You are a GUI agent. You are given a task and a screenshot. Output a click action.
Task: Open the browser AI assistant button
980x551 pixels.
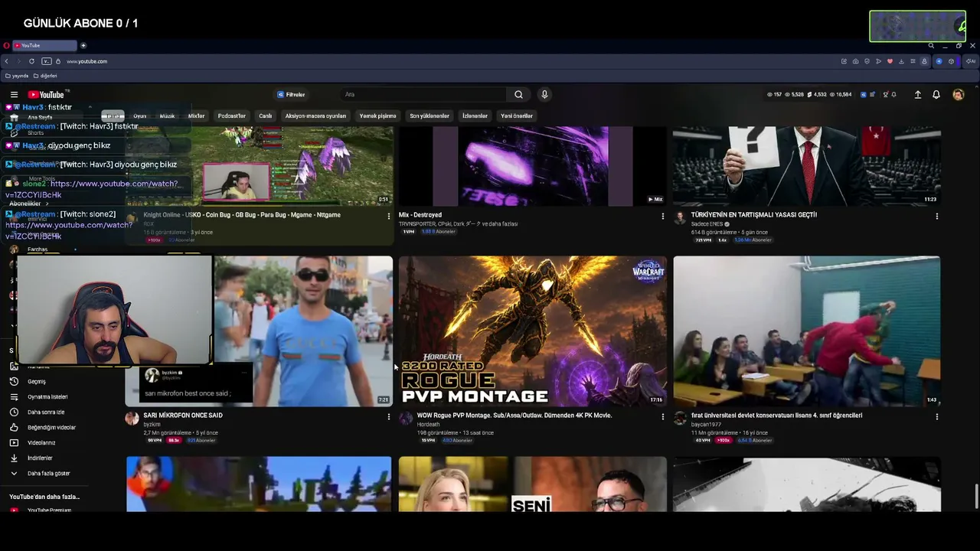click(972, 61)
